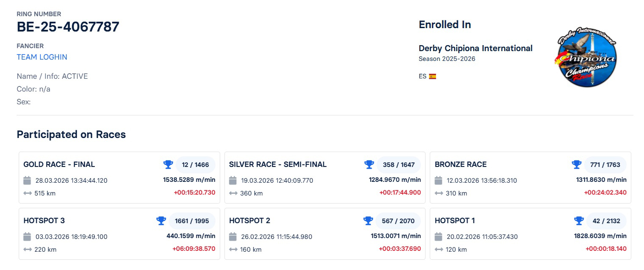Click the calendar icon on HOTSPOT 3 card

tap(27, 236)
